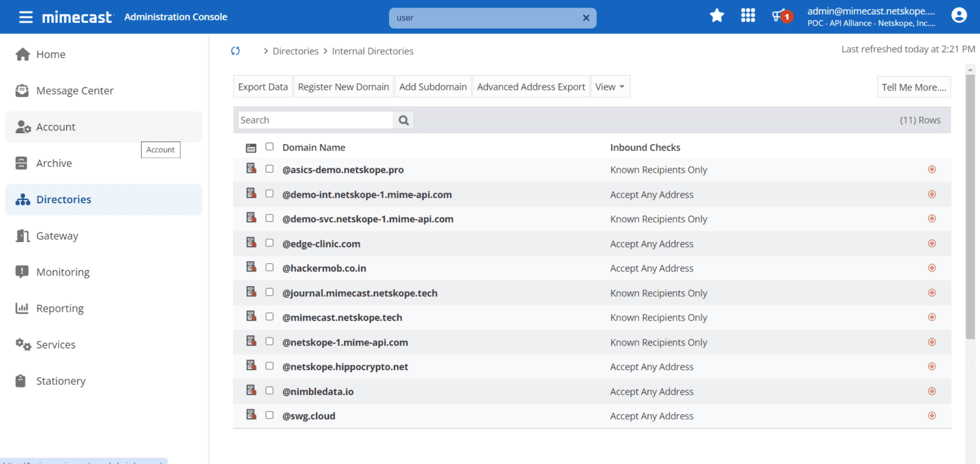Switch to the Monitoring section
Screen dimensions: 980x464
point(63,272)
